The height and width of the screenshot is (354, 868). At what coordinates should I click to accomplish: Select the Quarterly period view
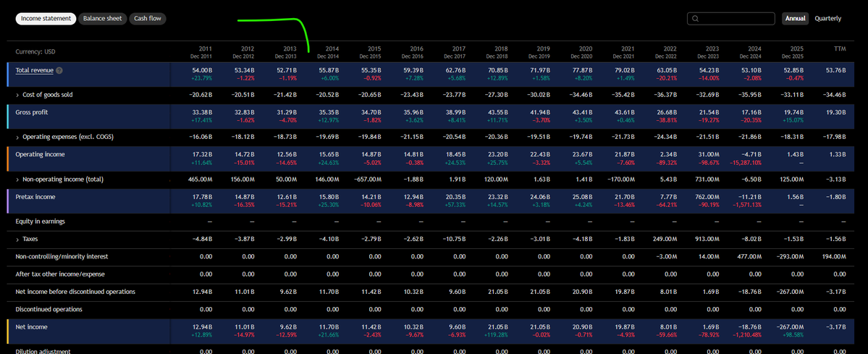827,18
